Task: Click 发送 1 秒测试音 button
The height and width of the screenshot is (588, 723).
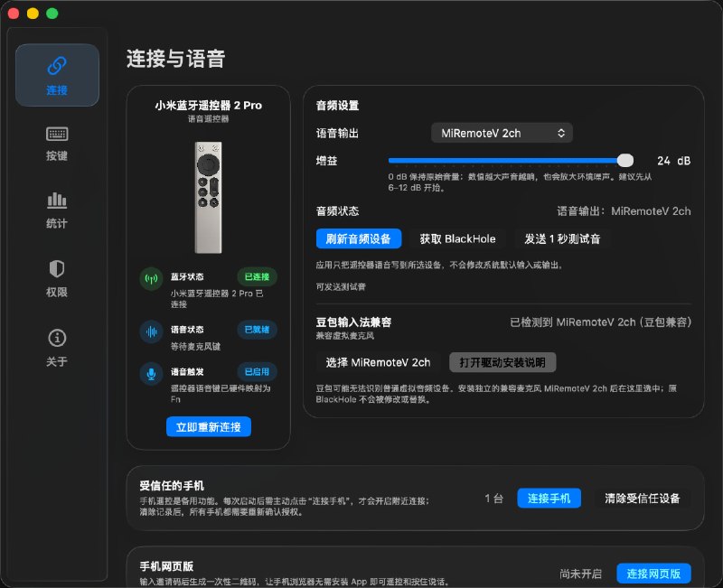Action: pyautogui.click(x=562, y=238)
